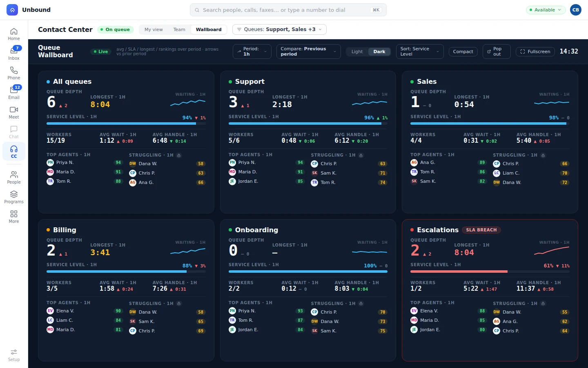Click Support avg wait 0:48 value

tap(289, 140)
